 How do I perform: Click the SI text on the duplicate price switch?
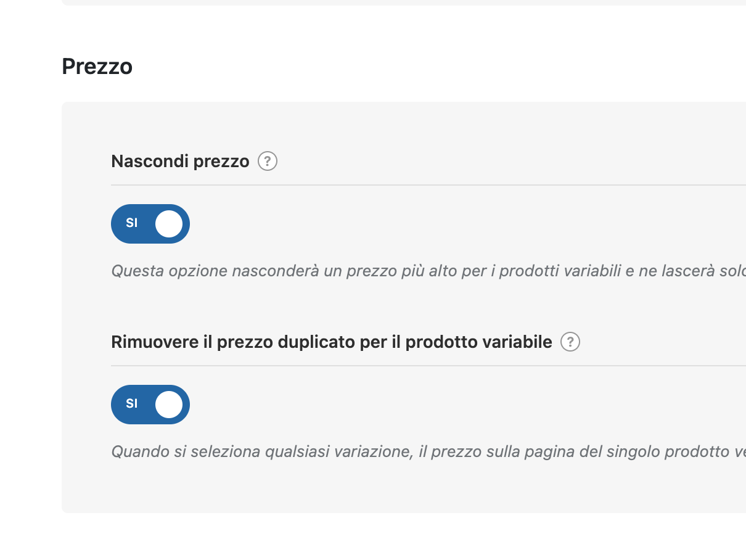[131, 405]
